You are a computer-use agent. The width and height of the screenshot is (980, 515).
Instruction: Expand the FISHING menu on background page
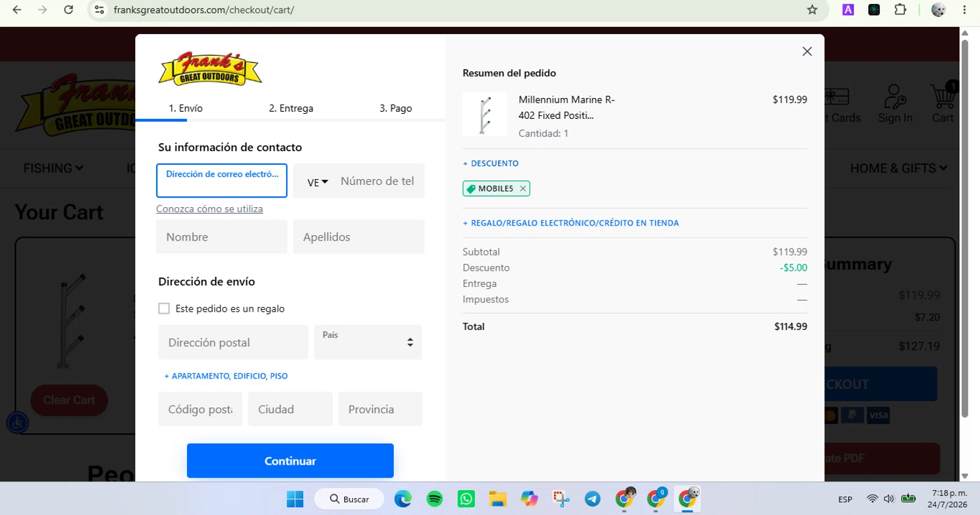53,168
